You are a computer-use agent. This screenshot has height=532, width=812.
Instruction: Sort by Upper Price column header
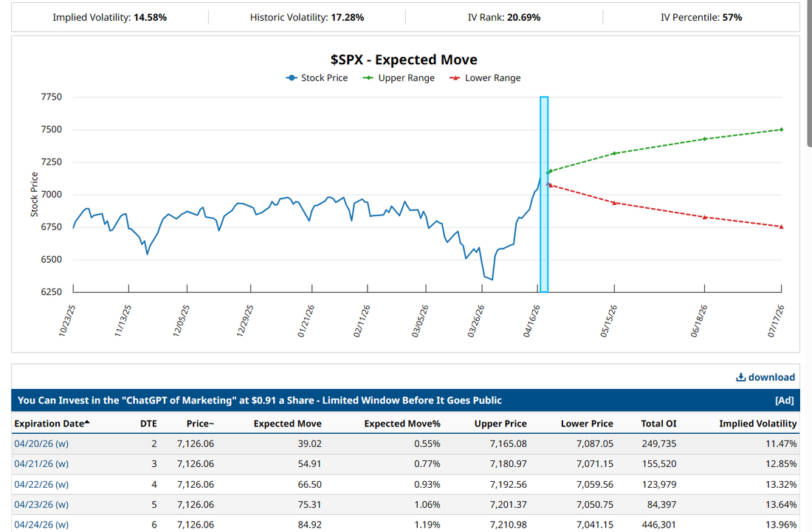(500, 424)
